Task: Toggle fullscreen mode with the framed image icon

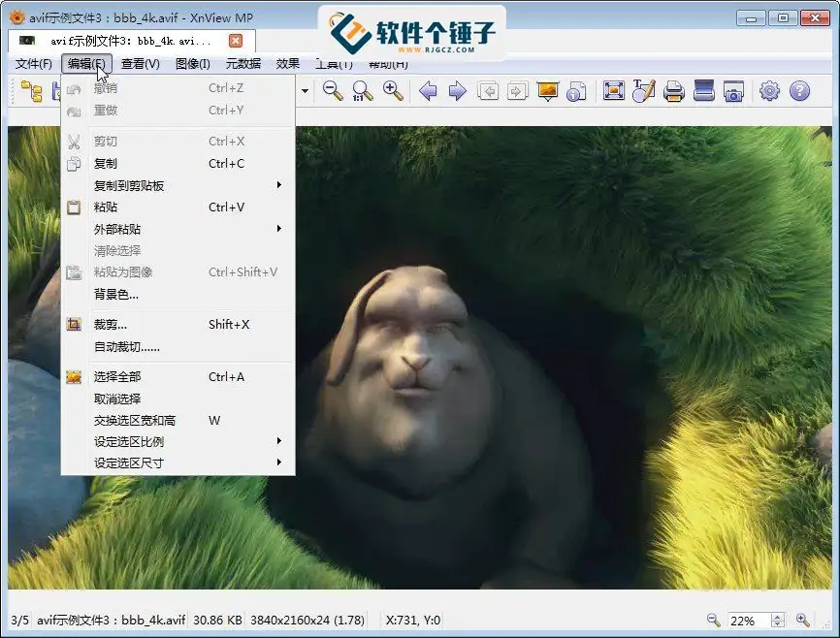Action: pos(613,90)
